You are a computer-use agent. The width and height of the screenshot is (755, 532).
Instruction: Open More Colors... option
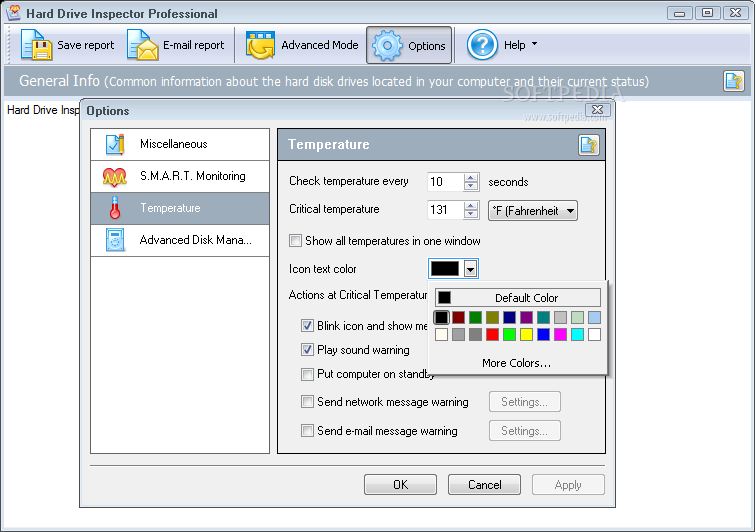517,363
